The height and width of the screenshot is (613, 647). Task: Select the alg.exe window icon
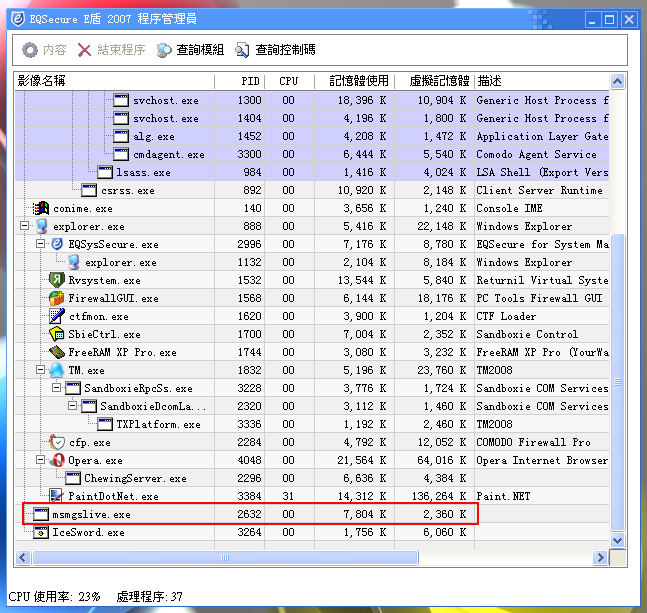121,136
